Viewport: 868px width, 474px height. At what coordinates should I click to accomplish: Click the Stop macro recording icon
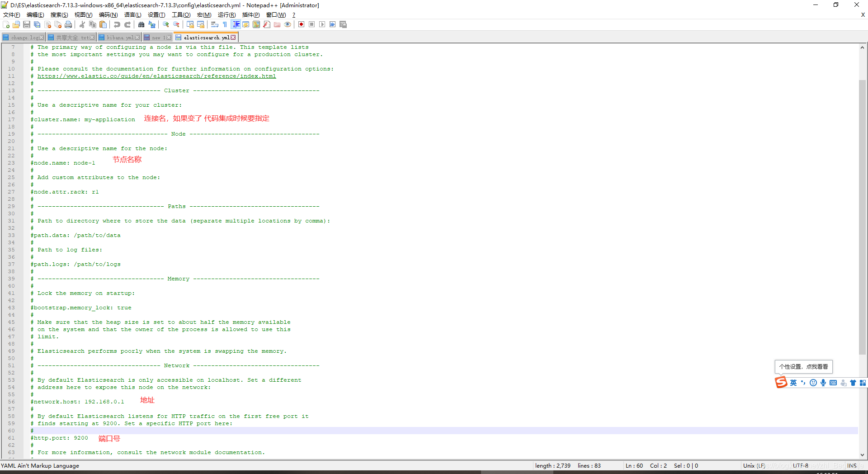(x=312, y=24)
